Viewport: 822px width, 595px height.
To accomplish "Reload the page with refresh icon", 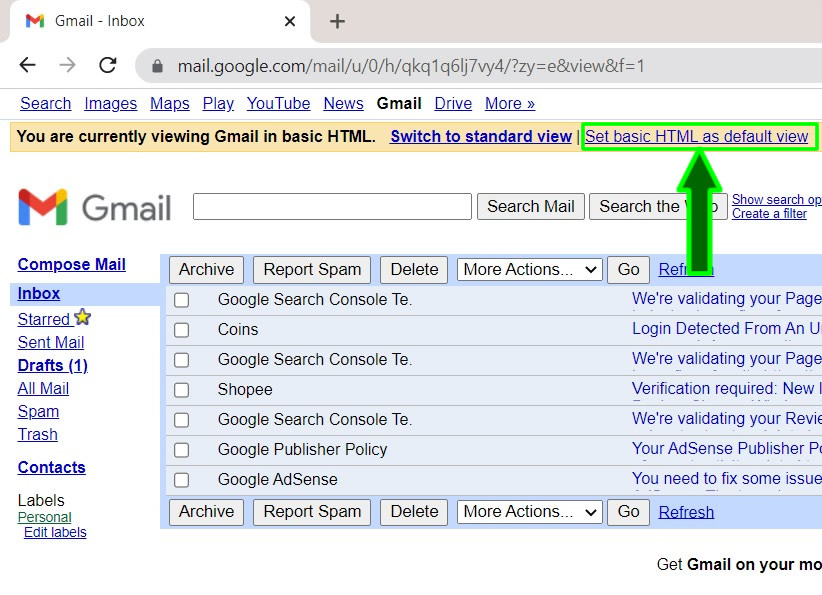I will [108, 65].
